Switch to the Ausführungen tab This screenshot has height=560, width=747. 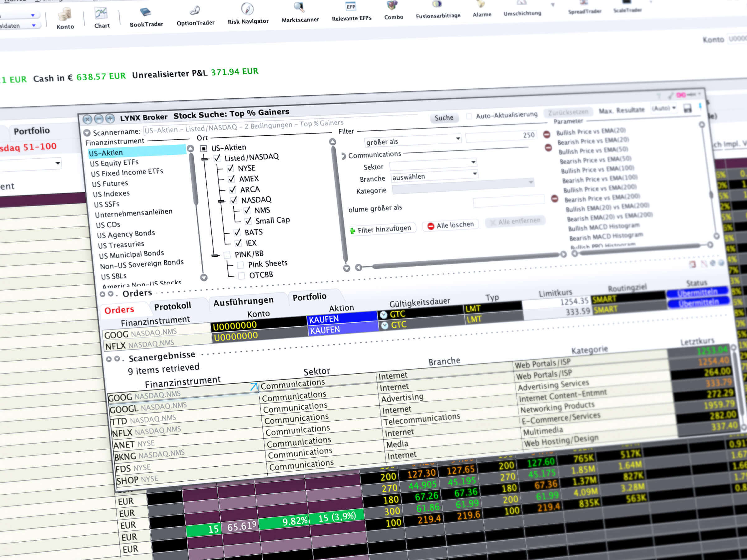pyautogui.click(x=243, y=301)
